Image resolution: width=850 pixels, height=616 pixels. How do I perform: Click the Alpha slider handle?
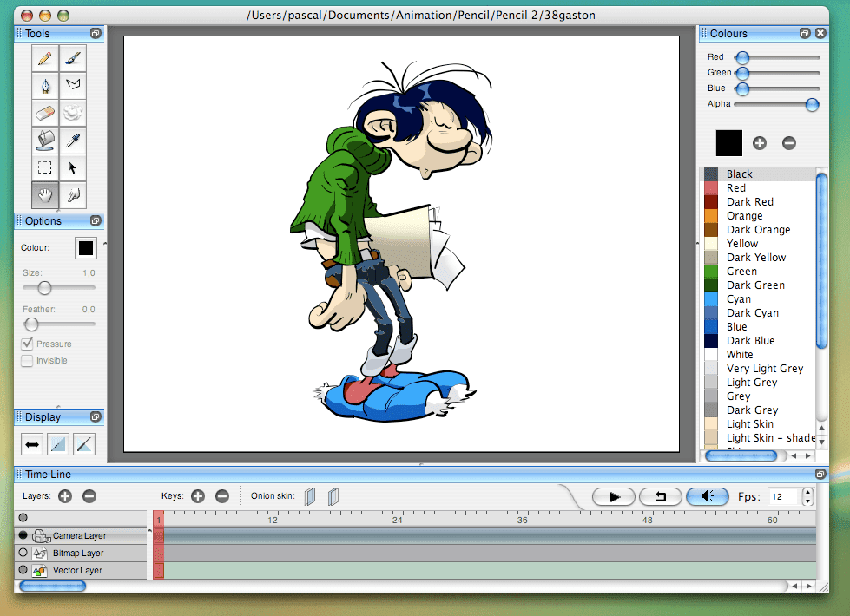812,104
